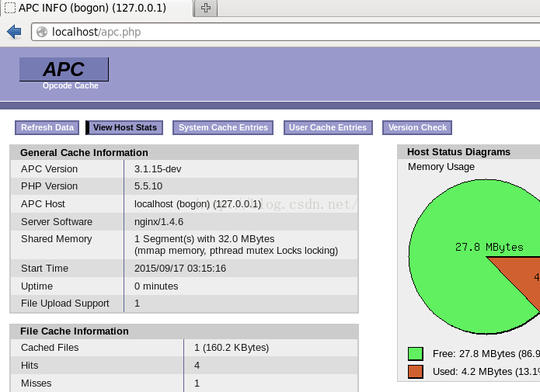Click the Uptime value 0 minutes
Viewport: 540px width, 392px height.
click(156, 286)
